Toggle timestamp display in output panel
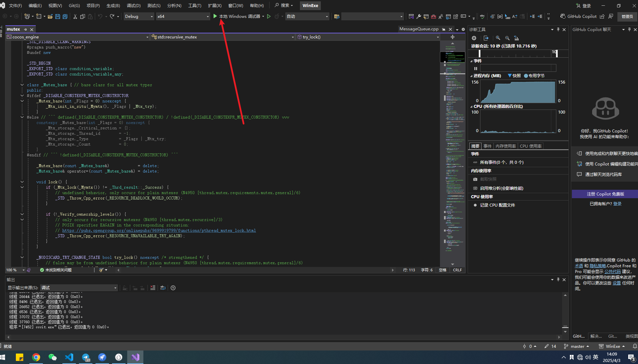 [x=173, y=288]
